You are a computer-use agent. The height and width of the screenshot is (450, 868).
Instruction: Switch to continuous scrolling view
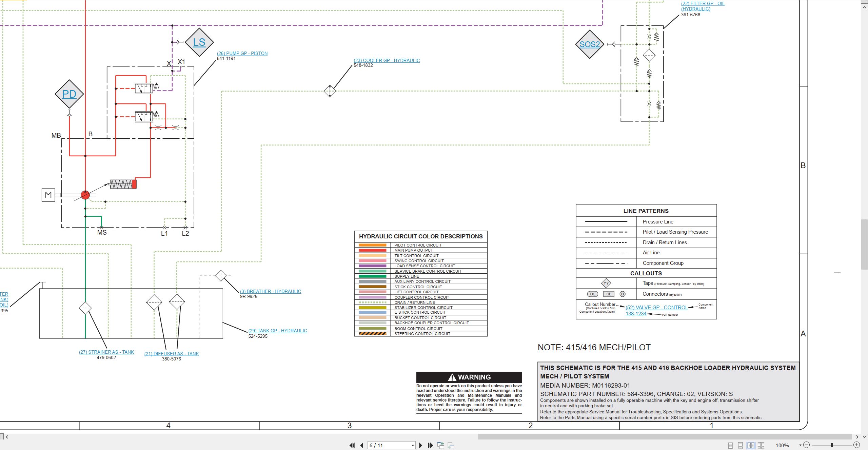pyautogui.click(x=741, y=445)
